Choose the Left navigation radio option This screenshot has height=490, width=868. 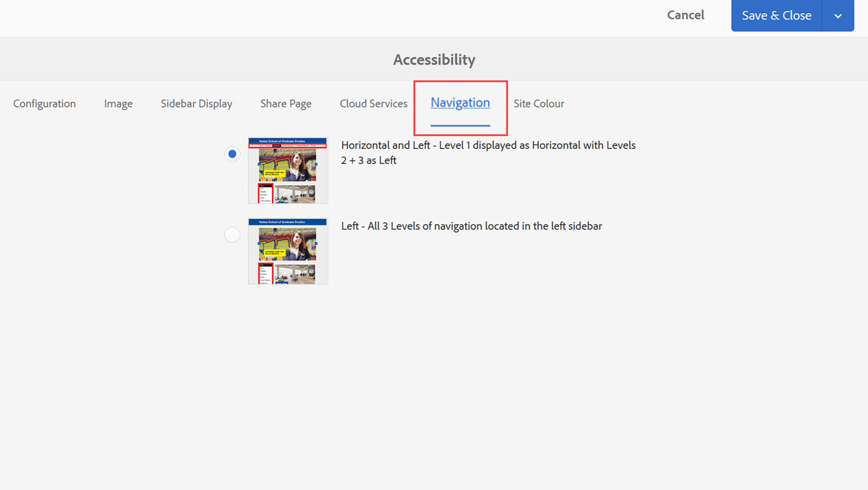[x=231, y=235]
